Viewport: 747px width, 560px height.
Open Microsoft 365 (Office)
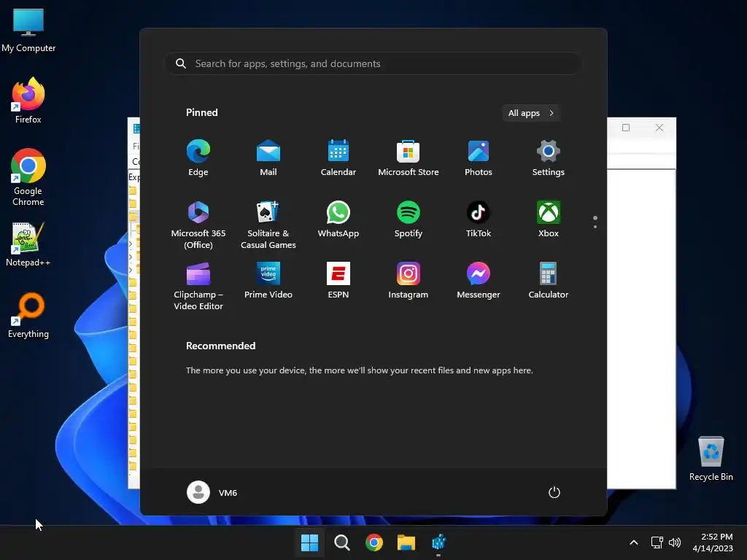pos(198,225)
